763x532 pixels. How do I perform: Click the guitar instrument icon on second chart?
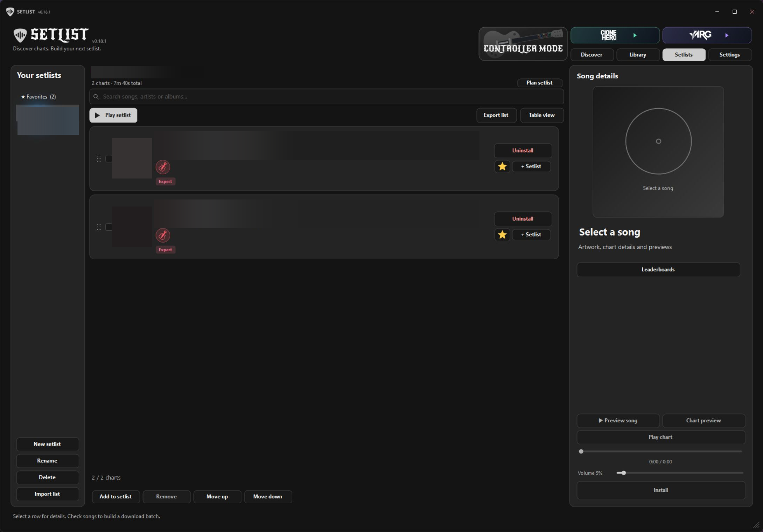pyautogui.click(x=163, y=236)
